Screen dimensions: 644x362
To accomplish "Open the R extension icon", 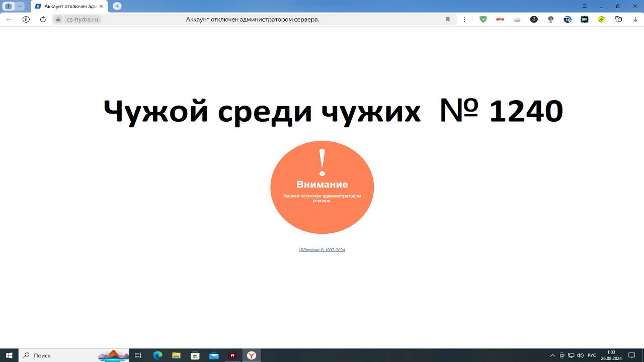I will [568, 19].
